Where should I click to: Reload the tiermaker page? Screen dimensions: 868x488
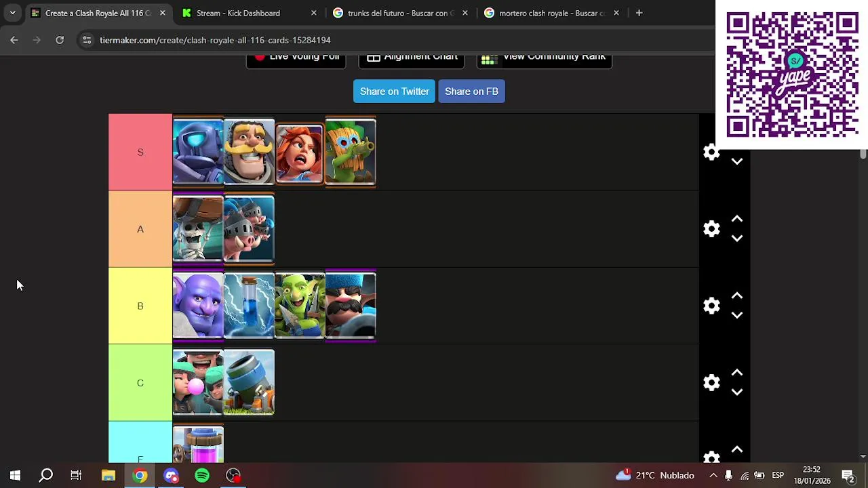pos(60,40)
